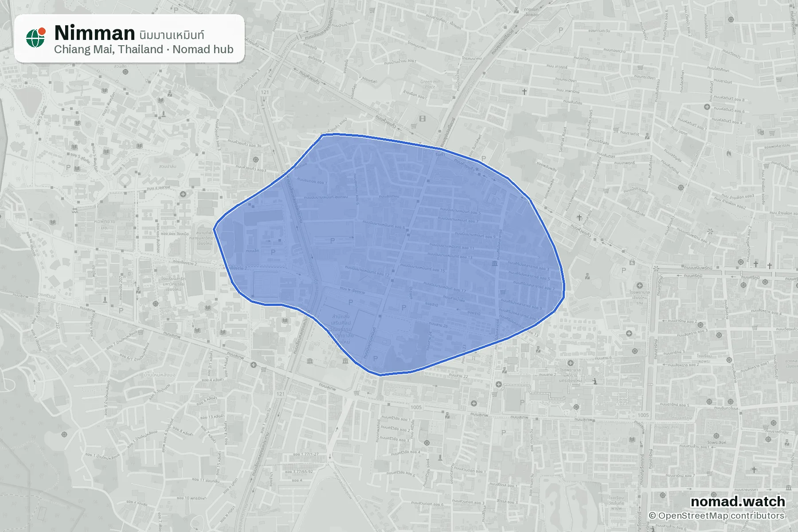Screen dimensions: 798x532
Task: Click the green globe logo in the title card
Action: pos(35,38)
